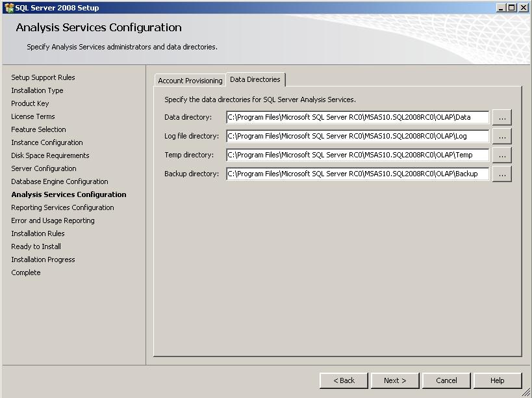The image size is (532, 398).
Task: Click the License Terms step
Action: tap(33, 116)
